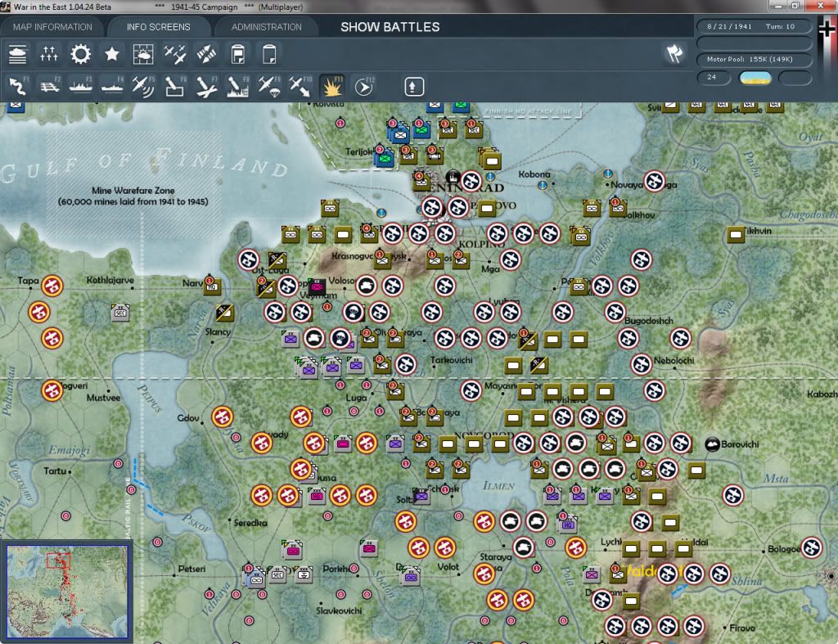Image resolution: width=838 pixels, height=644 pixels.
Task: Open the victory star icon
Action: 111,55
